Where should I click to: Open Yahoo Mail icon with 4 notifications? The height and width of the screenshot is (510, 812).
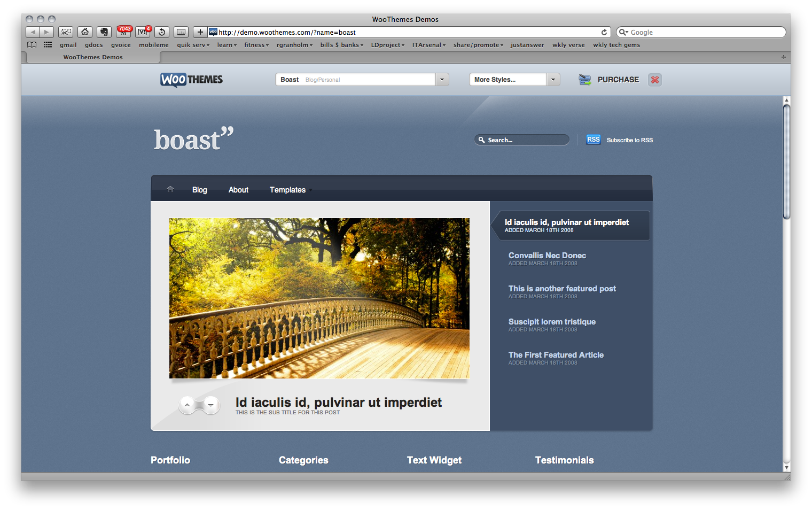pos(142,33)
